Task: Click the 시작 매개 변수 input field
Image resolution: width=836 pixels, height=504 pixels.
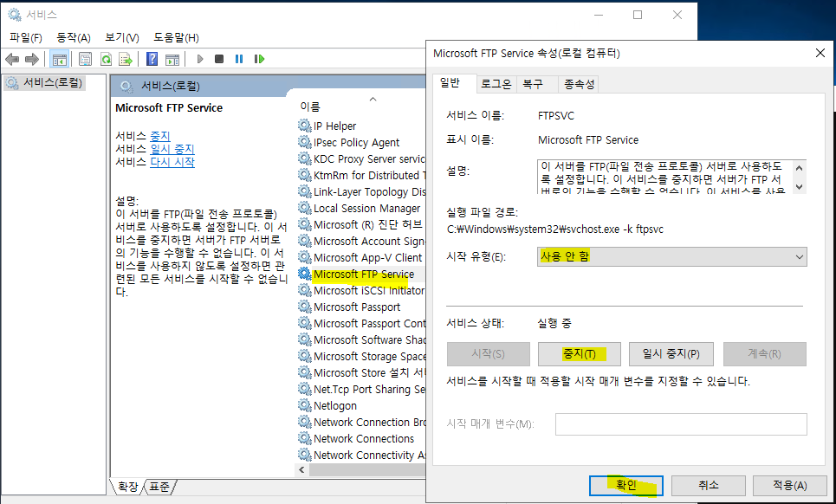Action: click(x=681, y=424)
